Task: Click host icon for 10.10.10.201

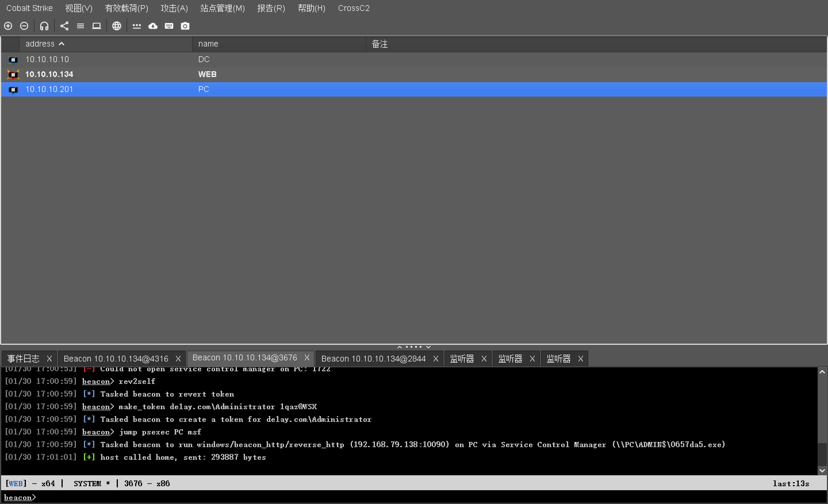Action: (x=13, y=90)
